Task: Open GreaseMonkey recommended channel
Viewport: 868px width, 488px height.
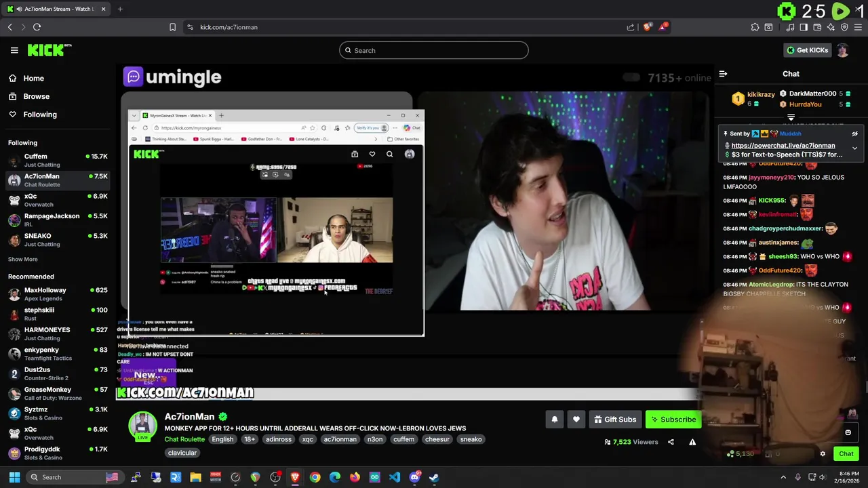Action: point(58,394)
